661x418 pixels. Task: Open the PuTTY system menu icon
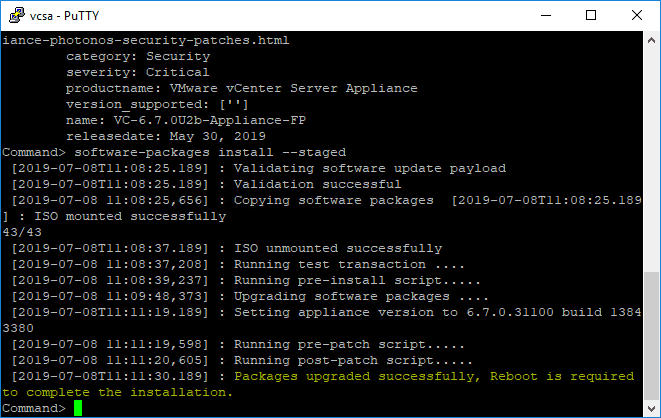[x=16, y=15]
